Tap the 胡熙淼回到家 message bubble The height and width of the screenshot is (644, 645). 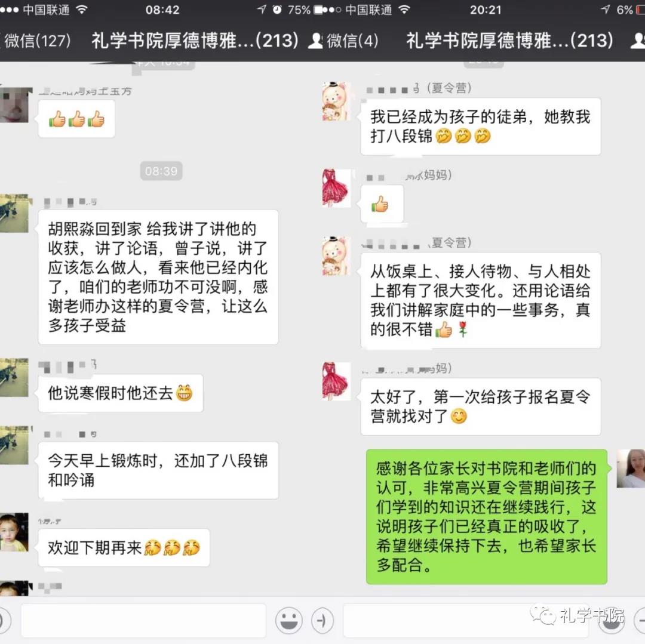(158, 277)
